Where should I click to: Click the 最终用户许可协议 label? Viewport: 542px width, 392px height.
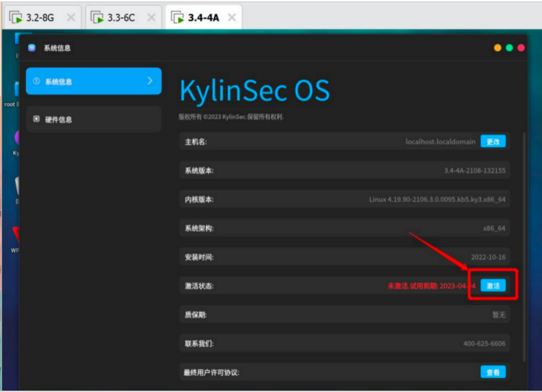[211, 372]
